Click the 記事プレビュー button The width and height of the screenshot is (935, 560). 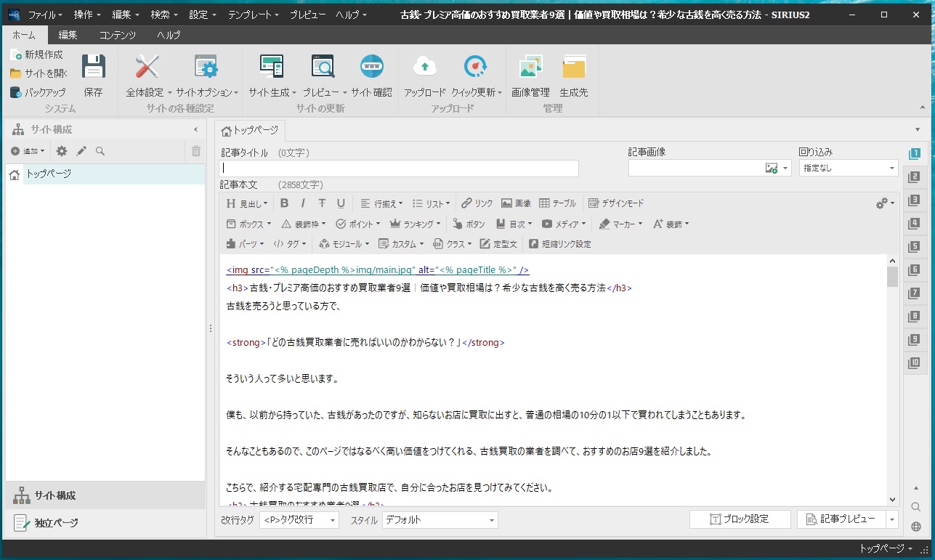click(841, 519)
